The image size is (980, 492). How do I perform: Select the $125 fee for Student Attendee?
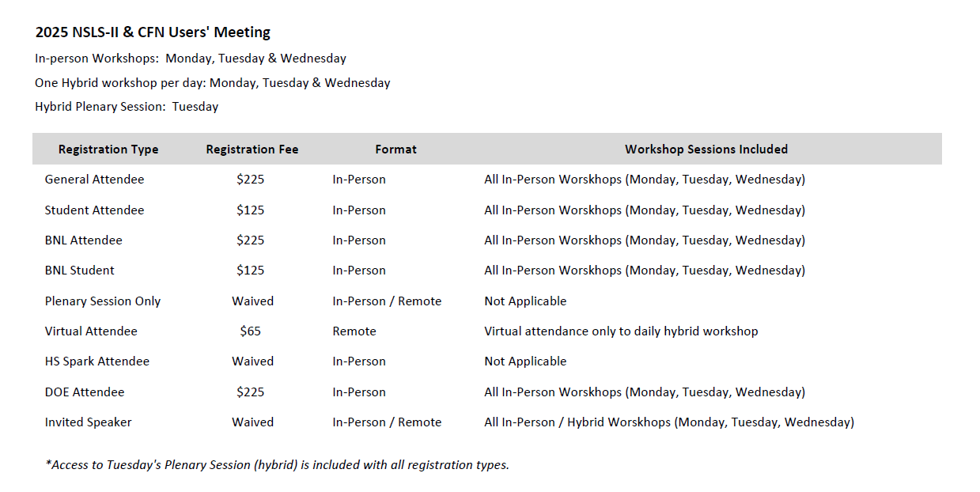click(x=251, y=210)
